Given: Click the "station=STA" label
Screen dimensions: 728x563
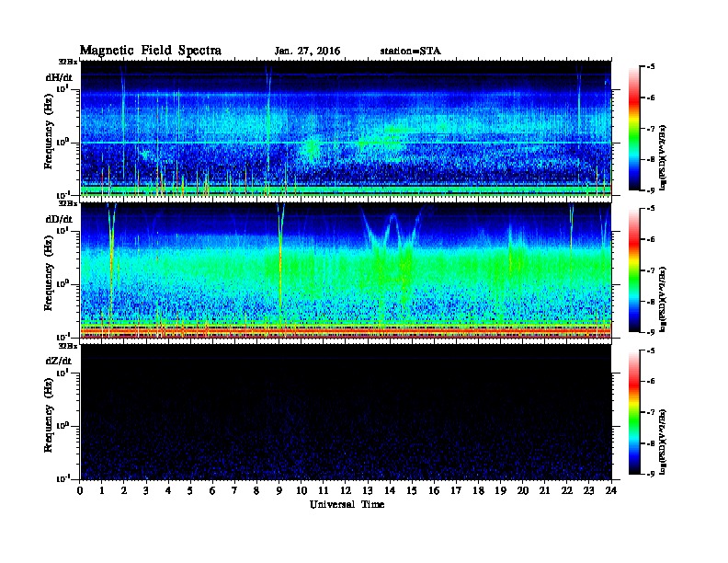Looking at the screenshot, I should click(x=410, y=52).
